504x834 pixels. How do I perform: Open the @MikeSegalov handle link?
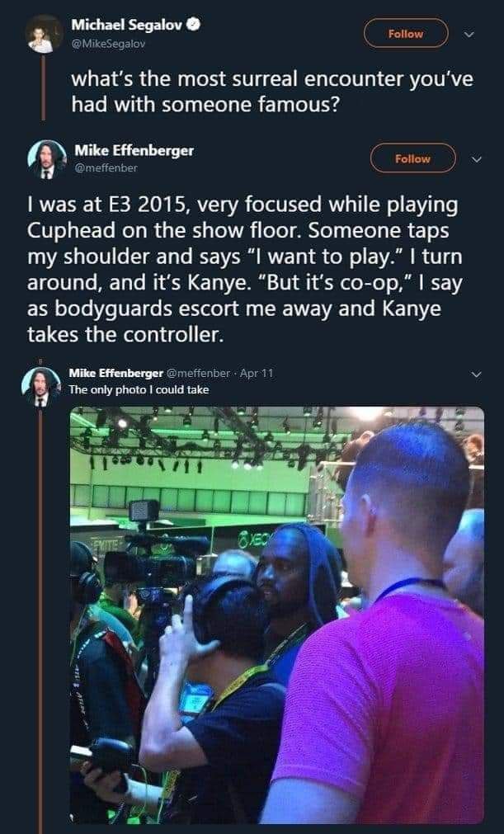pos(108,44)
